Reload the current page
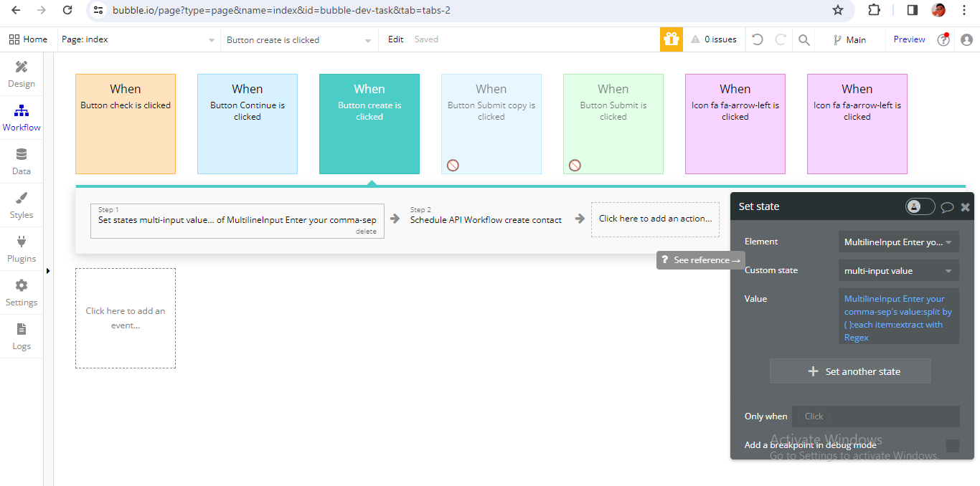The height and width of the screenshot is (486, 980). click(67, 10)
